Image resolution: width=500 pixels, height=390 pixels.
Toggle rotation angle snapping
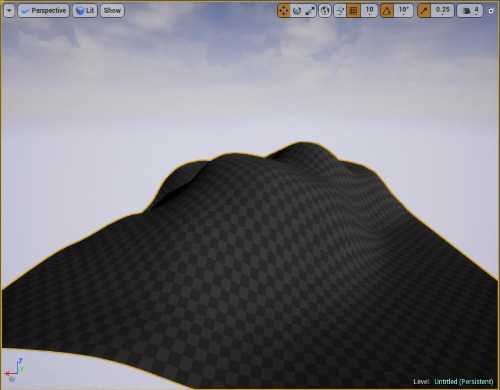pyautogui.click(x=387, y=11)
